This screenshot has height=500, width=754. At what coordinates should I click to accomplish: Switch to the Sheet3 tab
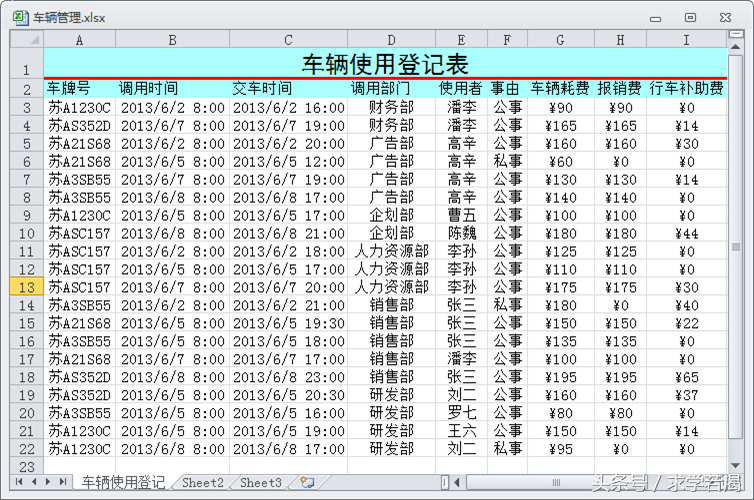coord(261,483)
